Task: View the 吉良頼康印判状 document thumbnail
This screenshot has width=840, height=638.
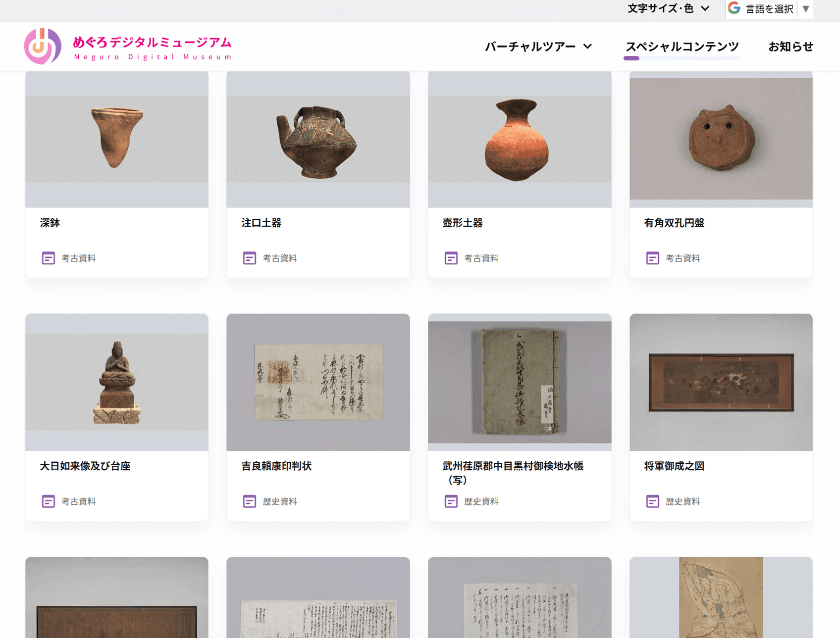Action: [318, 382]
